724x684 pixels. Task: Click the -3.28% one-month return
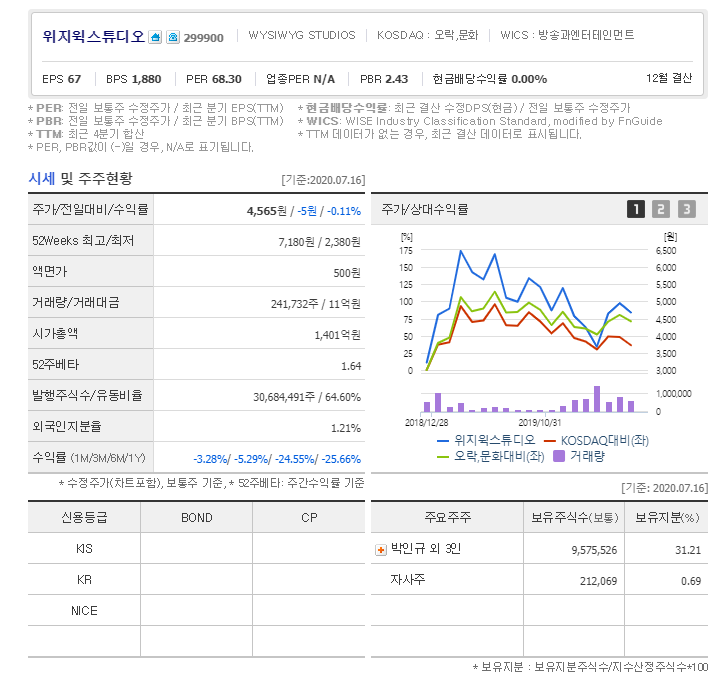tap(211, 459)
